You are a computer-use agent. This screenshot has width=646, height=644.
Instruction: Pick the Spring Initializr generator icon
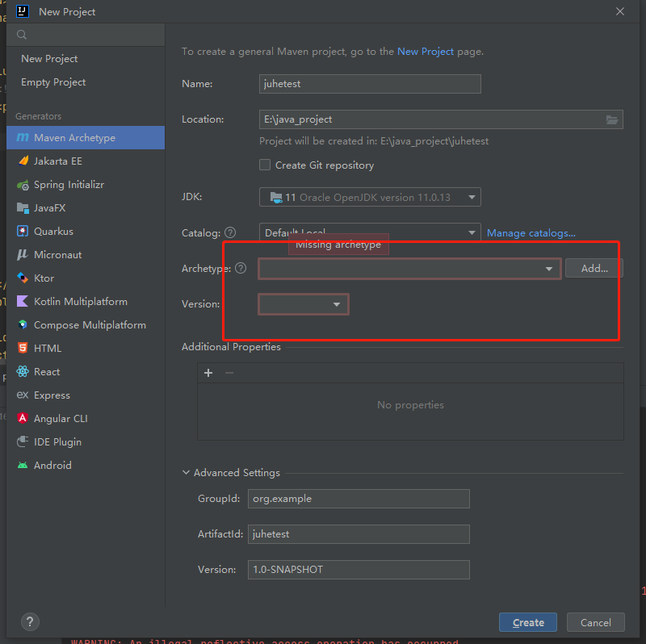pyautogui.click(x=23, y=185)
